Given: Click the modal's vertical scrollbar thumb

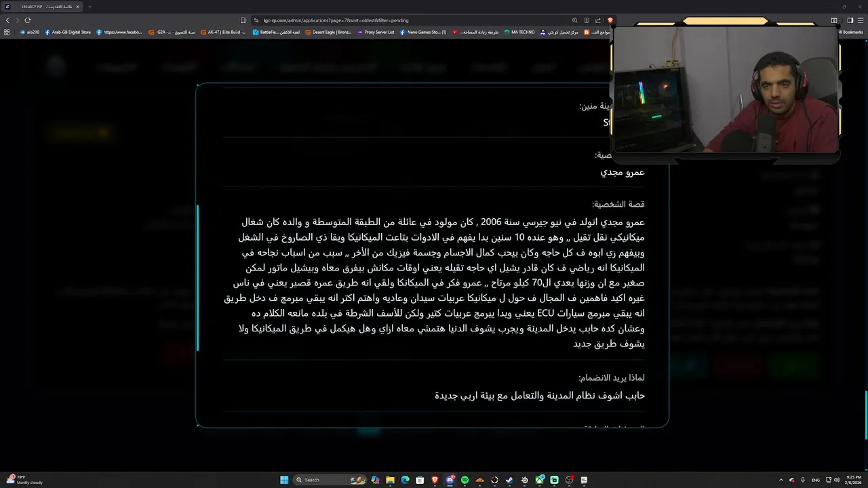Looking at the screenshot, I should [x=198, y=278].
